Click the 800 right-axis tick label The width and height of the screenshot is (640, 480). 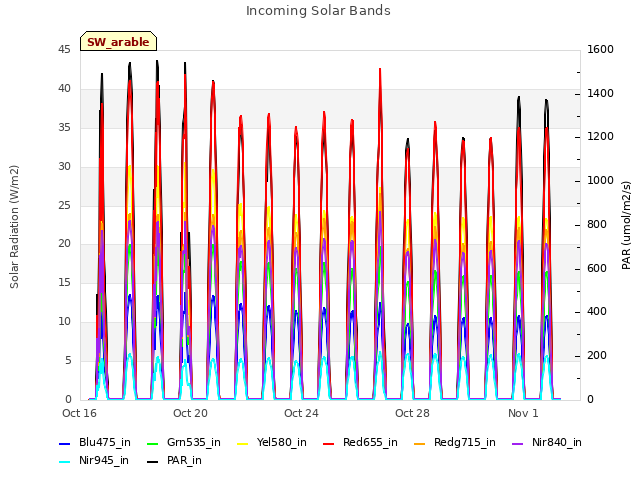[597, 224]
